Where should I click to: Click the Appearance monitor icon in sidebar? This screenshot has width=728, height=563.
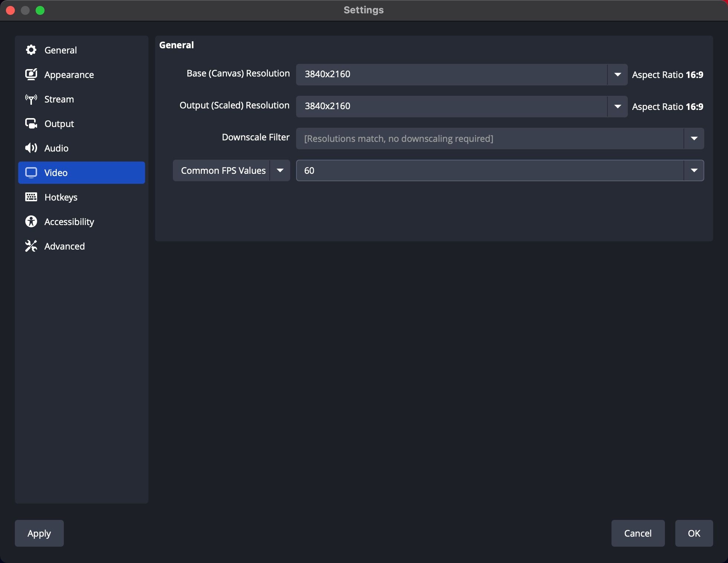pos(31,74)
